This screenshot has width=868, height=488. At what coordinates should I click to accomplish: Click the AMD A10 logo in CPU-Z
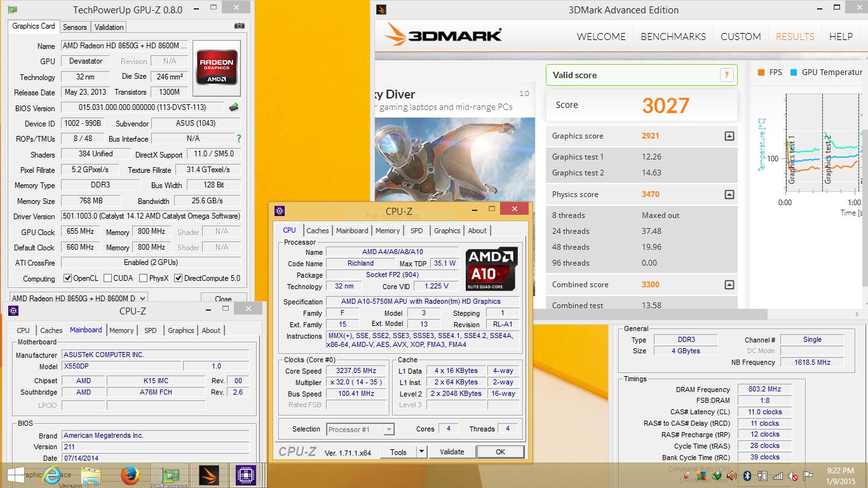tap(491, 269)
